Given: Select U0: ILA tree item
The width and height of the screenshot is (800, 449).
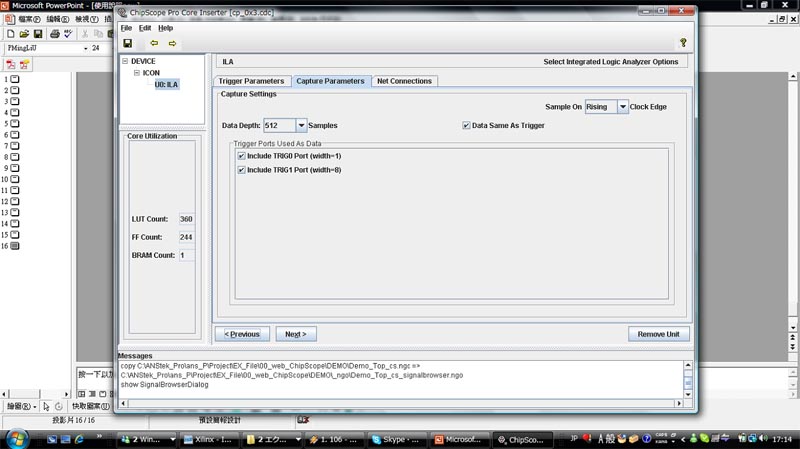Looking at the screenshot, I should pyautogui.click(x=166, y=85).
